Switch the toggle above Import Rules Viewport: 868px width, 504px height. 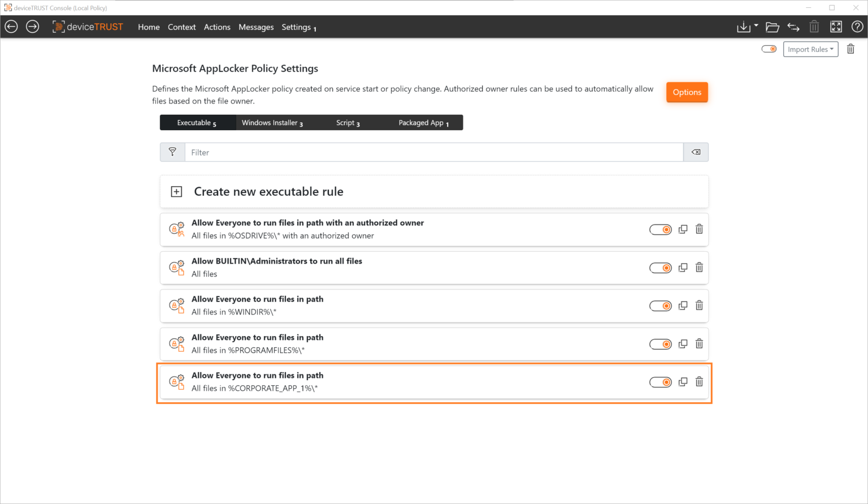769,49
